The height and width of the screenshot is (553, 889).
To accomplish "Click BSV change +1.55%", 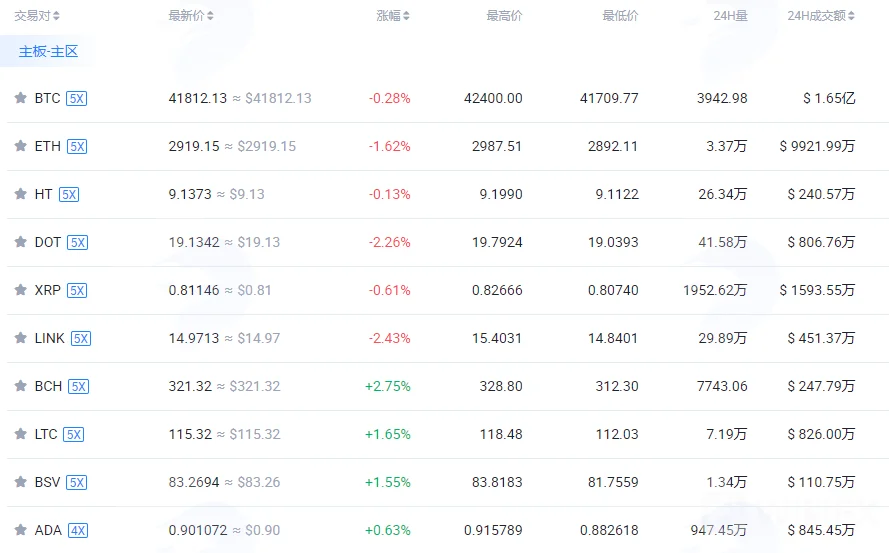I will coord(388,482).
